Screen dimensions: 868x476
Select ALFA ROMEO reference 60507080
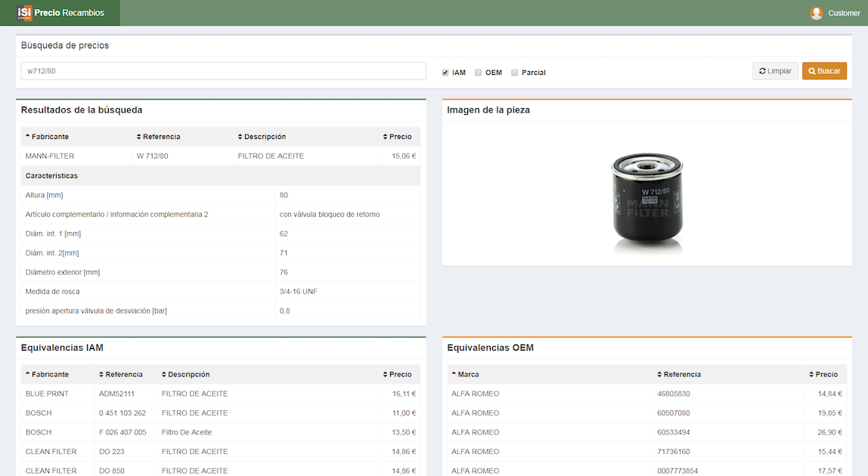[674, 413]
